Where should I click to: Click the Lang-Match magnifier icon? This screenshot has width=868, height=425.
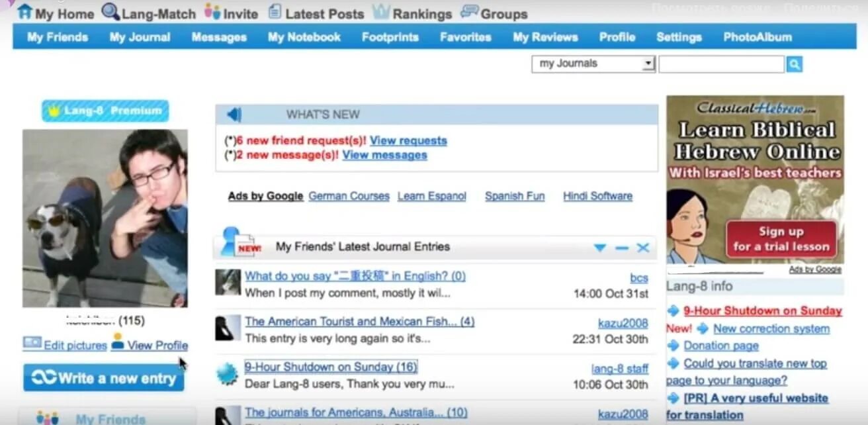click(110, 11)
